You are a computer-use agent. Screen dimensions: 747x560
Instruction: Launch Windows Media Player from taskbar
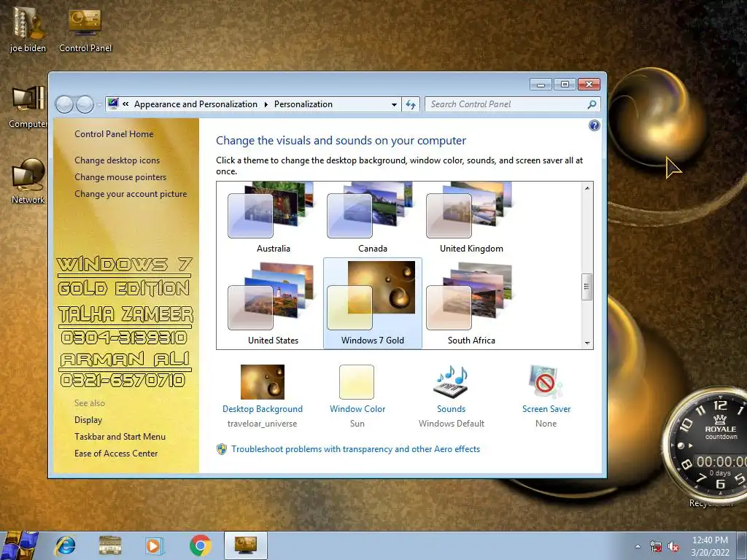click(155, 545)
